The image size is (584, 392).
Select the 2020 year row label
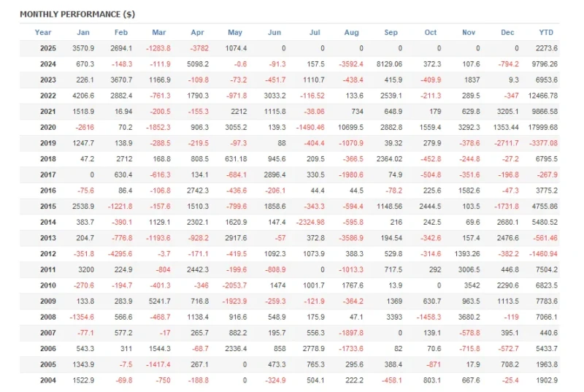(48, 127)
